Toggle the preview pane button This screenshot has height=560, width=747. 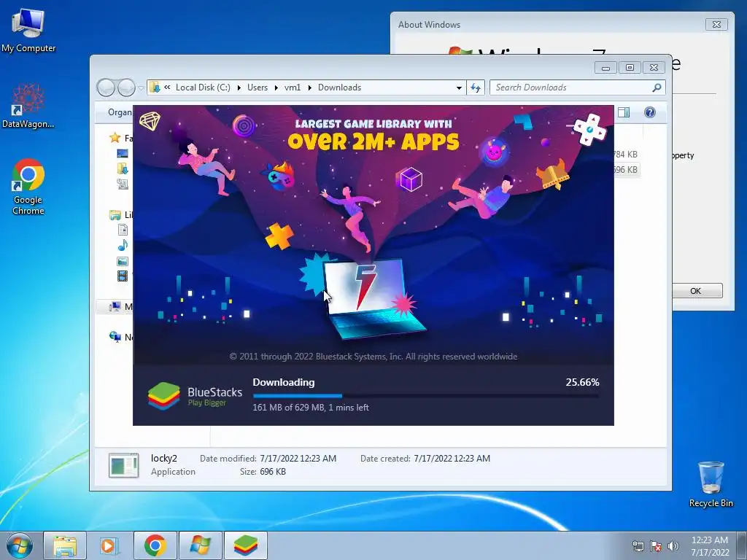[624, 112]
